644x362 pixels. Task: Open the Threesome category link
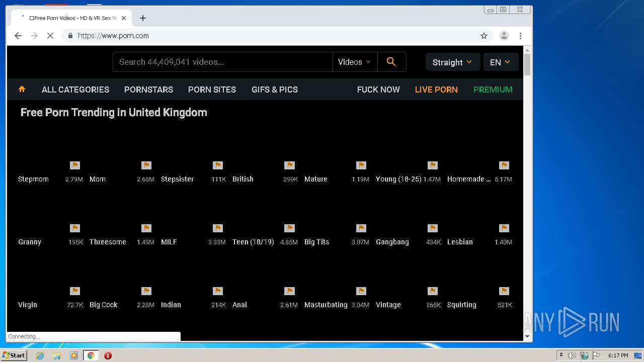[x=108, y=242]
